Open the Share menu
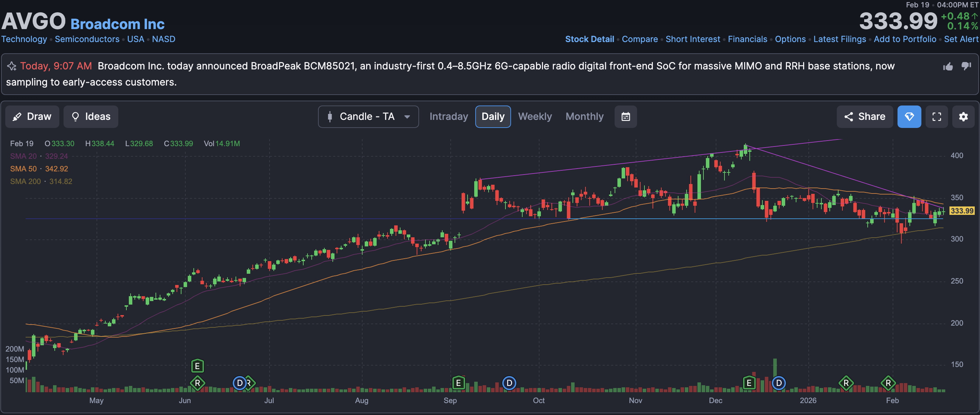980x415 pixels. 865,117
